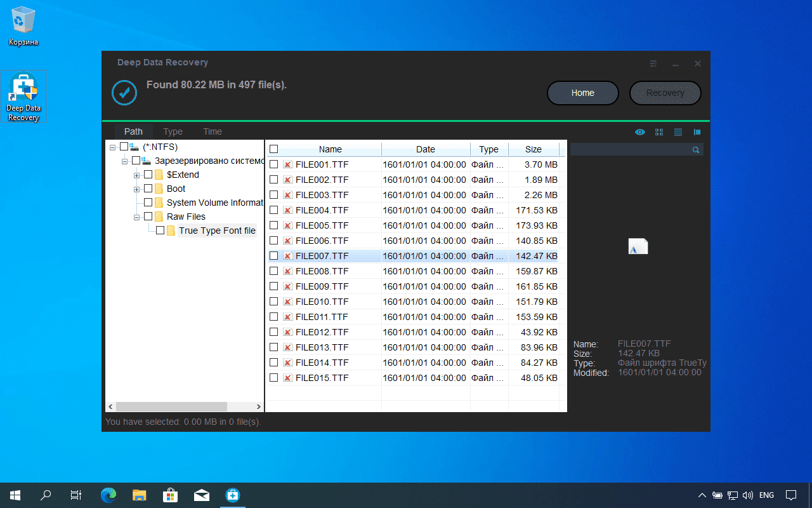Switch to thumbnail grid view

658,132
